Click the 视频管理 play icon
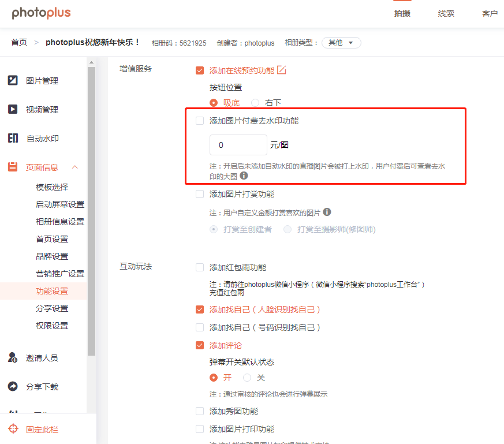504x444 pixels. [13, 109]
